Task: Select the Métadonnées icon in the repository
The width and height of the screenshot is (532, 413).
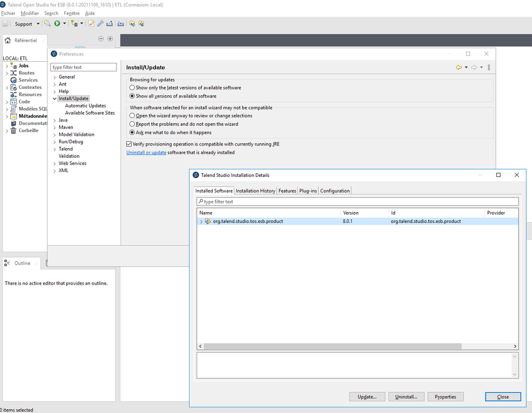Action: [13, 116]
